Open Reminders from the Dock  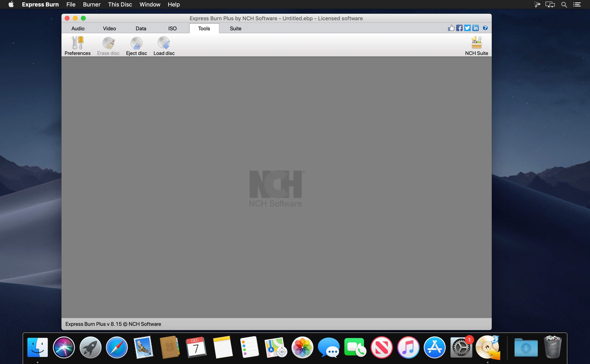pyautogui.click(x=249, y=347)
